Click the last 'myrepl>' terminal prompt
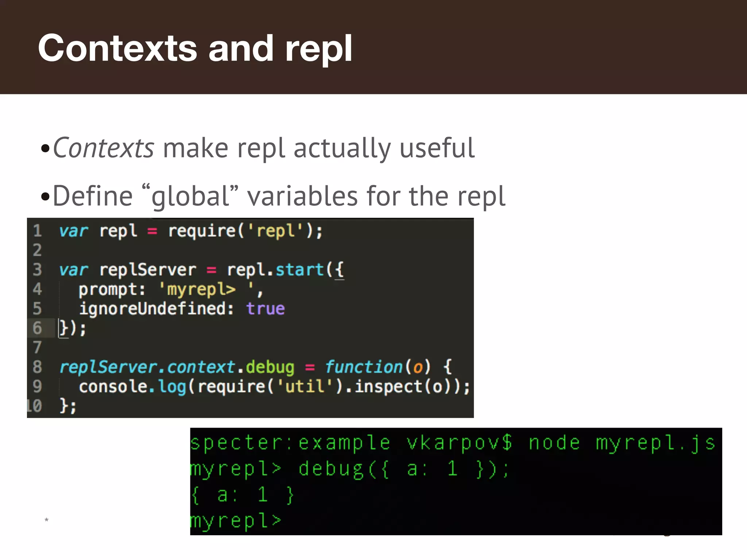747x560 pixels. (236, 521)
